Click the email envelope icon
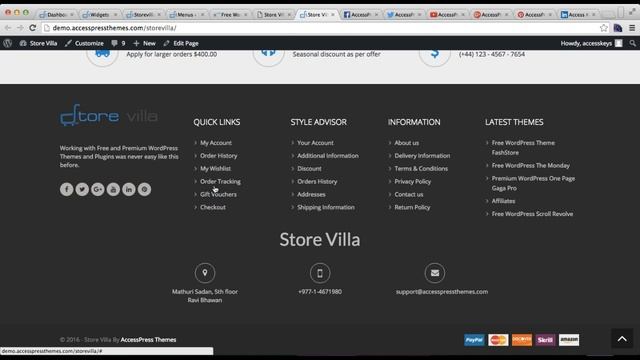Screen dimensions: 640x360 435,273
